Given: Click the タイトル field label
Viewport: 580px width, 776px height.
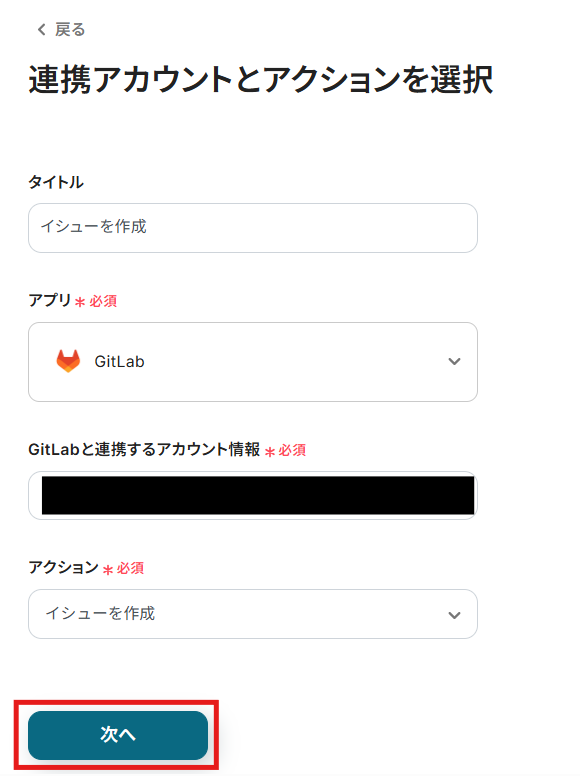Looking at the screenshot, I should (56, 182).
